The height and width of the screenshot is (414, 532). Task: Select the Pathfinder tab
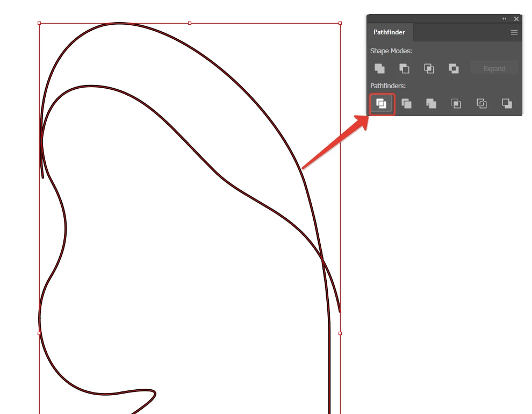click(390, 32)
